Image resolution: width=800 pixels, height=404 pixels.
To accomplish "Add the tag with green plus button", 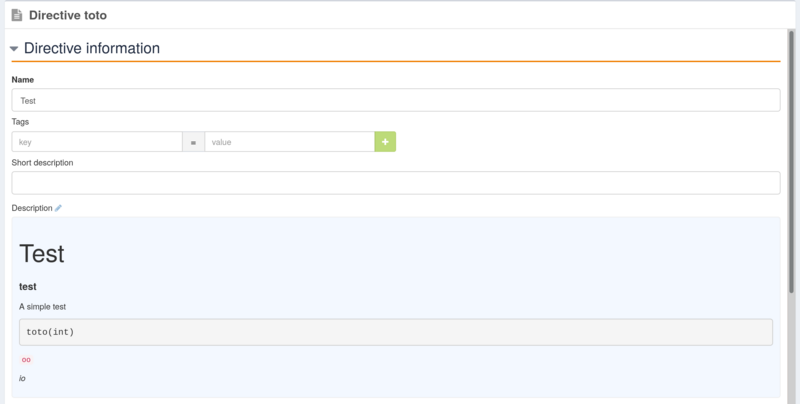I will point(385,142).
